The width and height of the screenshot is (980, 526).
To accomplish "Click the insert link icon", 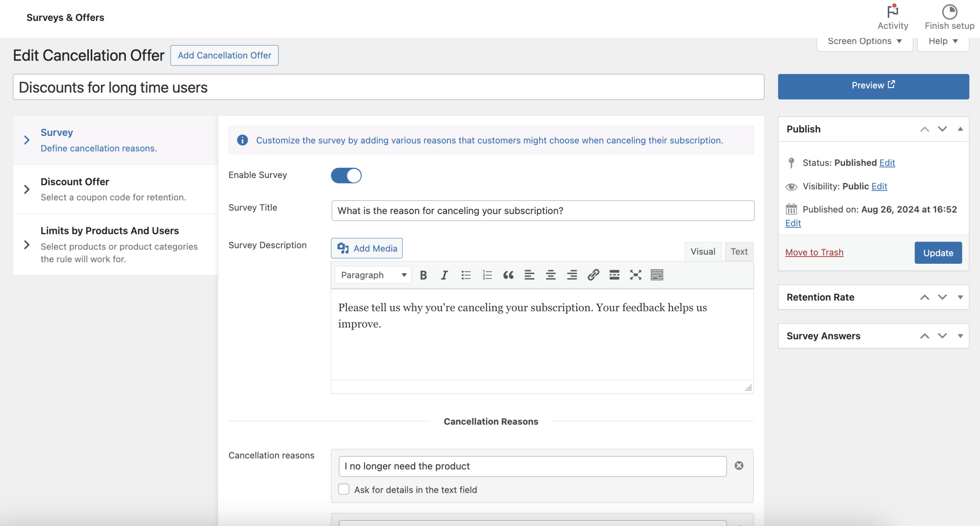I will click(x=593, y=275).
